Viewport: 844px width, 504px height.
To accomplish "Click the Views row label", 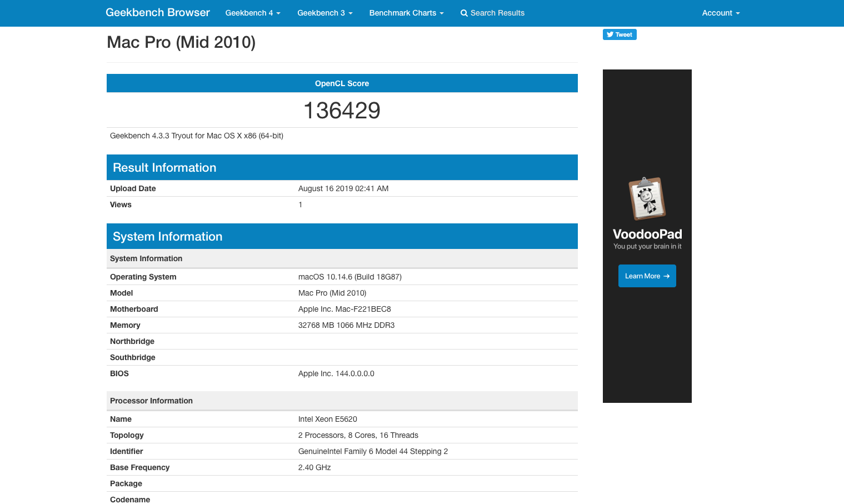I will [121, 204].
